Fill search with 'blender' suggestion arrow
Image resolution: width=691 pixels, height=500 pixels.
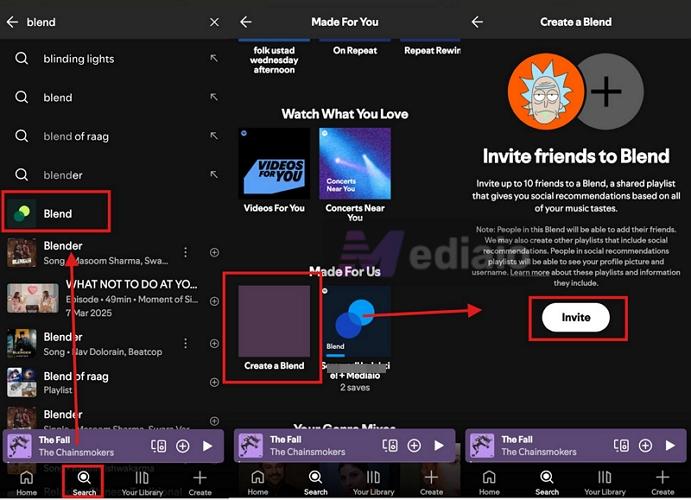[x=214, y=174]
